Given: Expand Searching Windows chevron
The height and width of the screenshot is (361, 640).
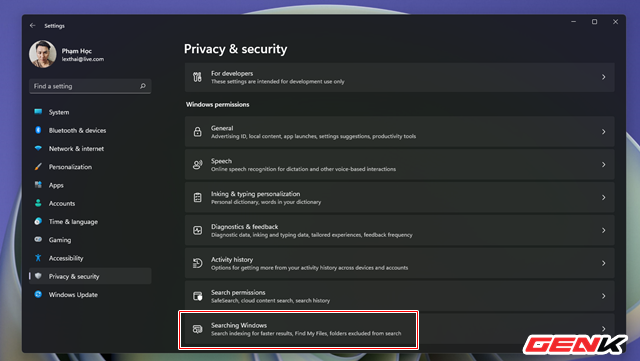Looking at the screenshot, I should point(603,328).
